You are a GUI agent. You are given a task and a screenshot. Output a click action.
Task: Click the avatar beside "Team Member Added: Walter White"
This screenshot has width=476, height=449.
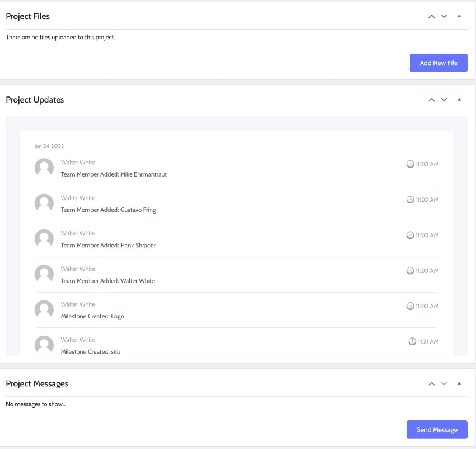point(44,274)
